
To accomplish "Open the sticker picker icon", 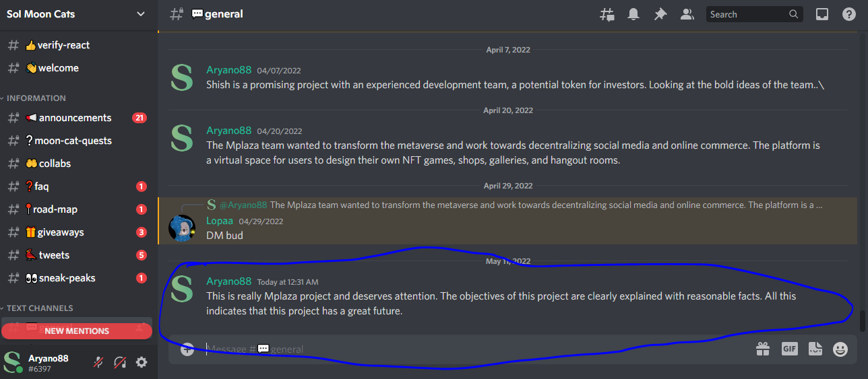I will point(815,349).
